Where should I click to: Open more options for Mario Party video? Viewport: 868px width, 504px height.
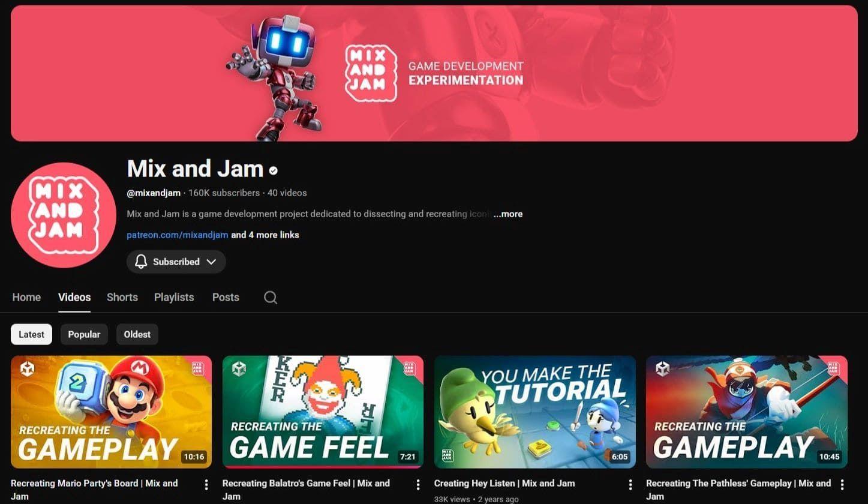click(x=206, y=484)
